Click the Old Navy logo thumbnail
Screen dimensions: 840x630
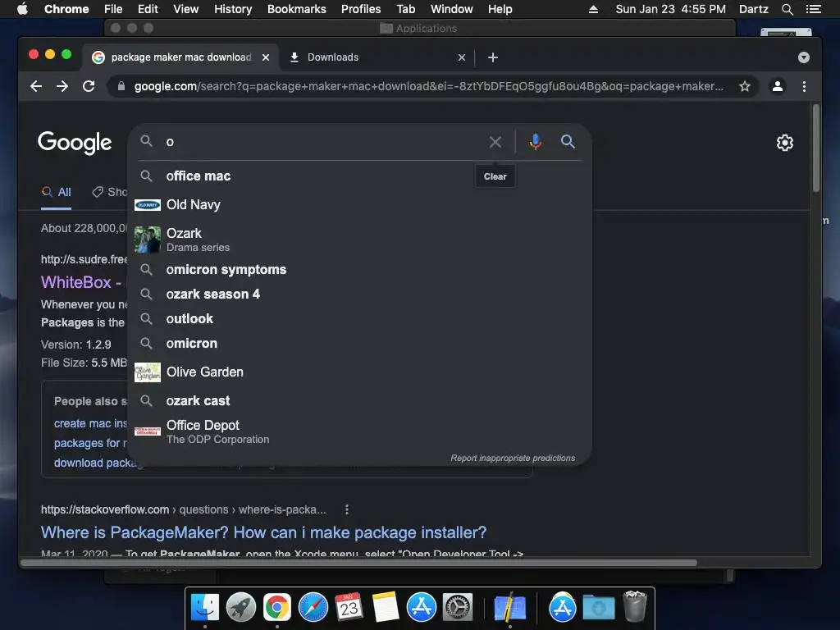coord(148,204)
